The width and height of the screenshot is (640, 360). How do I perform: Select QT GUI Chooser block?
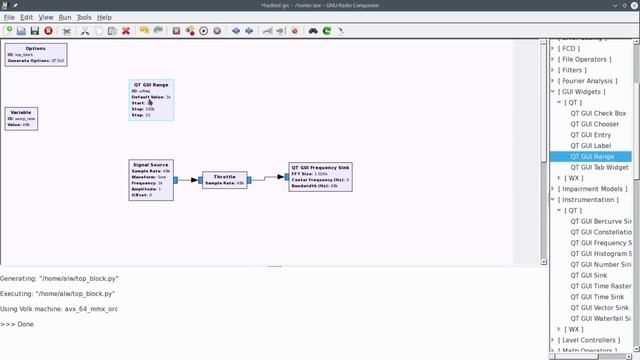pos(595,124)
